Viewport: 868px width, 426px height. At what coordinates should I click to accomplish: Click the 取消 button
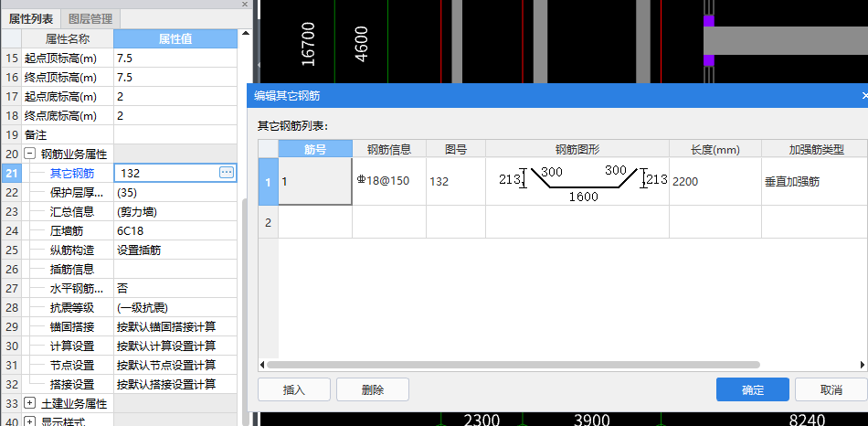tap(831, 389)
